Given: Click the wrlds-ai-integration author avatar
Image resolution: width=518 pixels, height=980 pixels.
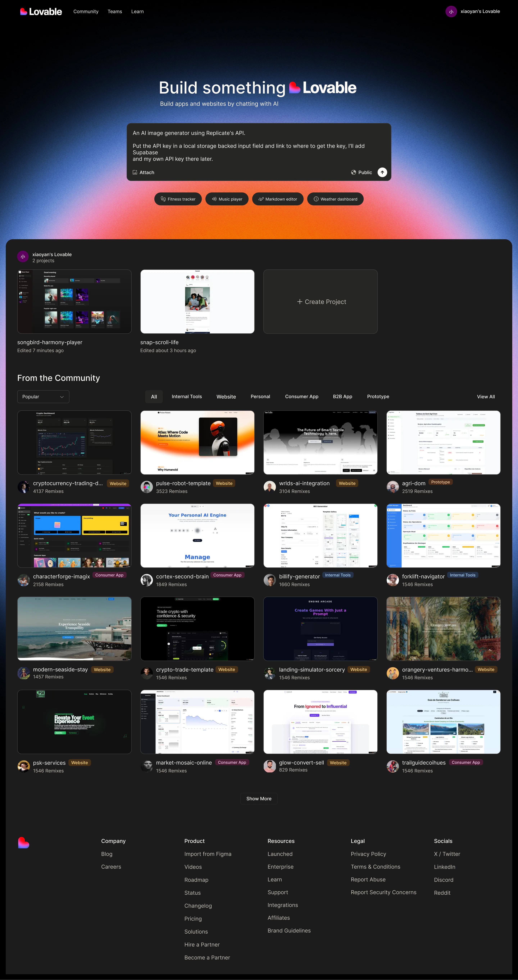Looking at the screenshot, I should [270, 487].
